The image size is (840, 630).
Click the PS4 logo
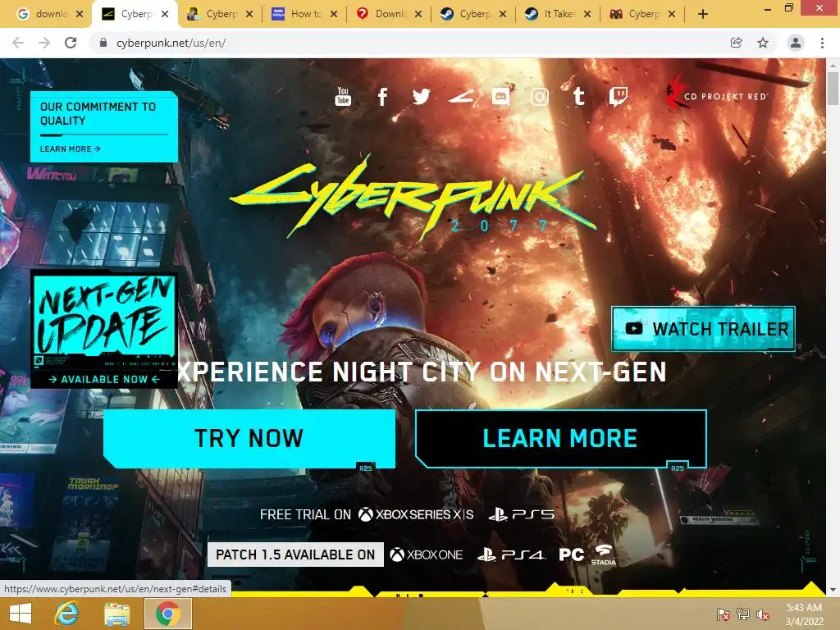512,555
